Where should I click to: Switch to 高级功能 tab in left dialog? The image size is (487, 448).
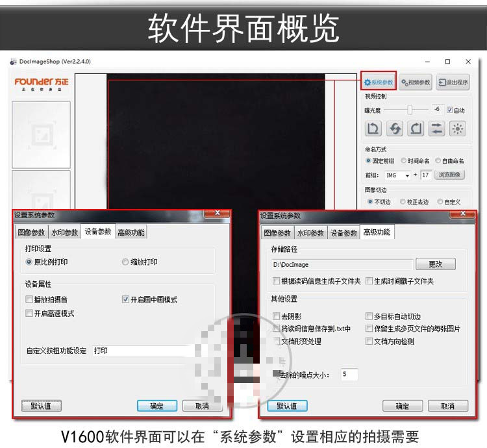(131, 232)
